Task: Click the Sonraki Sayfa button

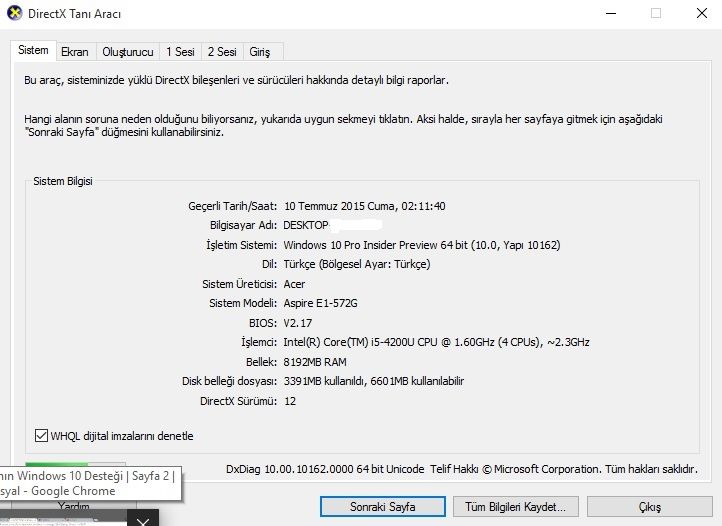Action: 383,507
